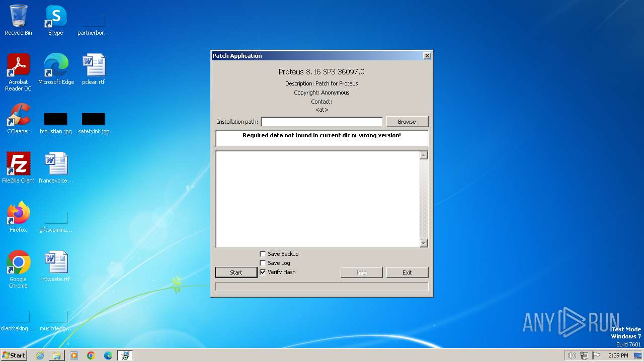
Task: Open the network tray icon
Action: [x=584, y=355]
